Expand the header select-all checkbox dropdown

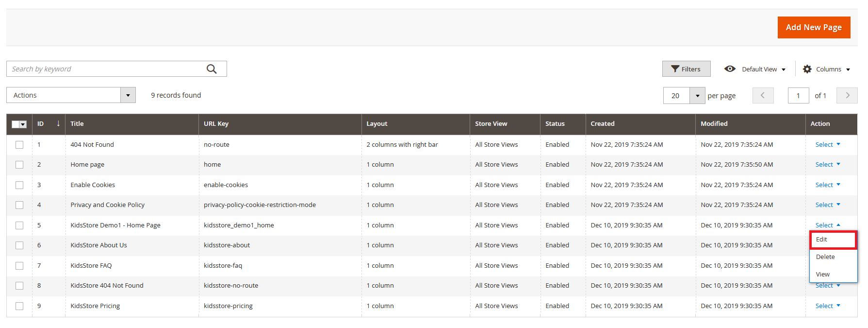tap(23, 124)
